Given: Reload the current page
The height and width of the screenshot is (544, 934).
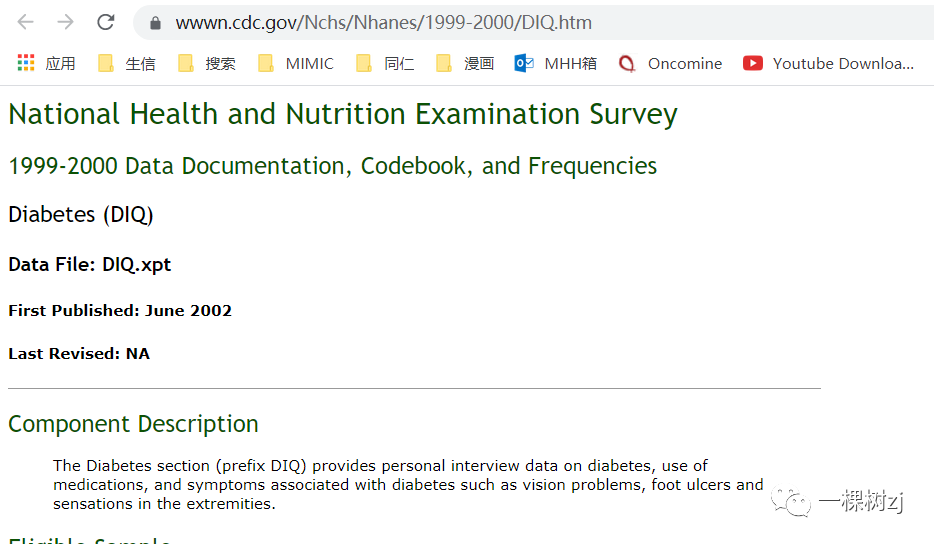Looking at the screenshot, I should 105,22.
